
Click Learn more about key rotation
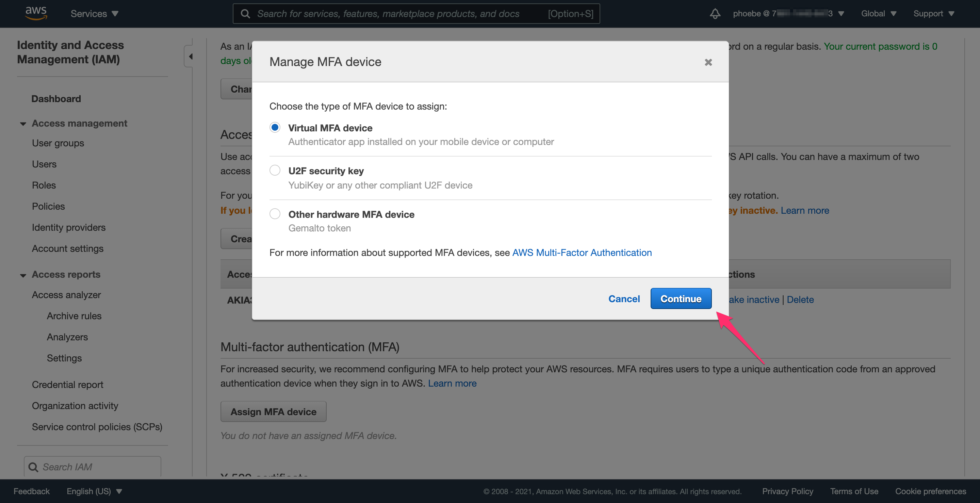pyautogui.click(x=805, y=210)
